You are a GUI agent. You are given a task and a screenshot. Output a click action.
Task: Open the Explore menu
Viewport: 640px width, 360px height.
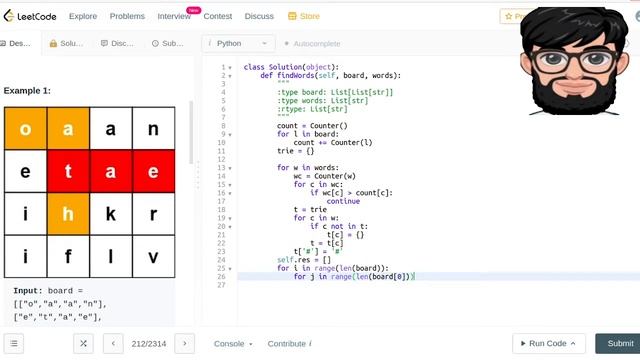83,16
